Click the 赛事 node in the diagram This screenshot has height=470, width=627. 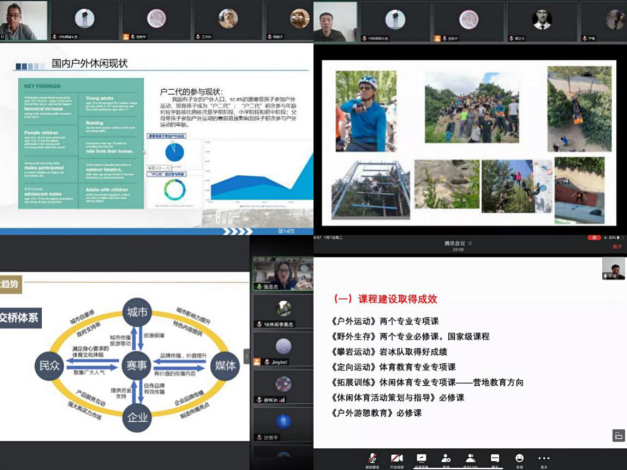(x=137, y=363)
